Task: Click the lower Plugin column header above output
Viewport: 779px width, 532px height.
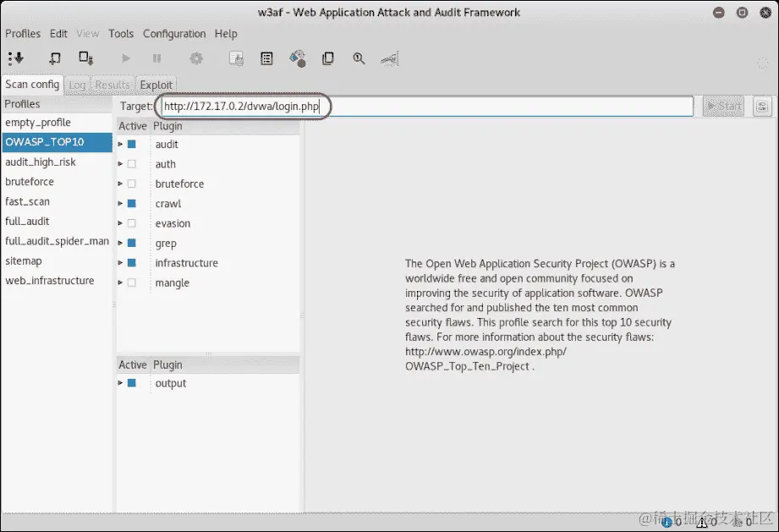Action: (225, 365)
